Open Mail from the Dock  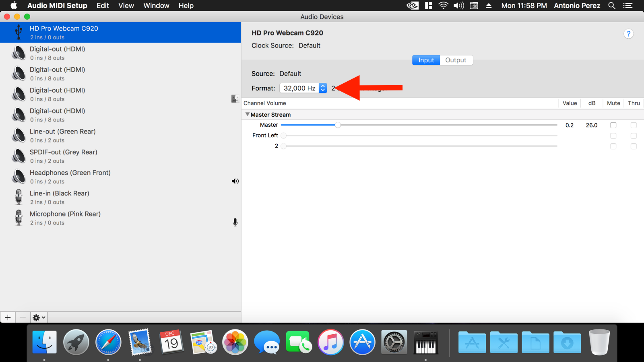point(140,342)
